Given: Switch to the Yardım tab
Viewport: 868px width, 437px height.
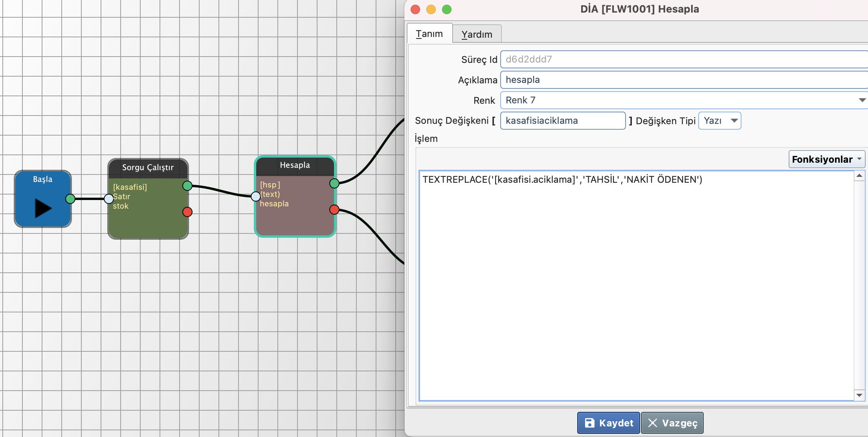Looking at the screenshot, I should (476, 34).
